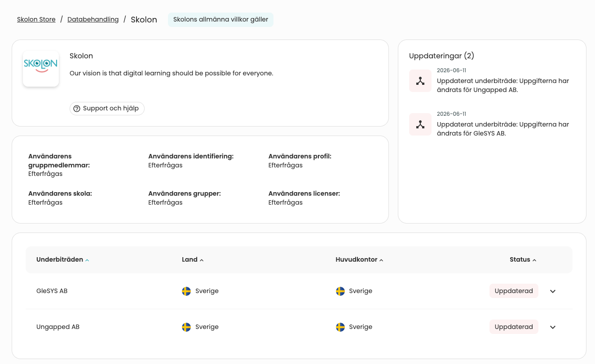Image resolution: width=595 pixels, height=364 pixels.
Task: Select the GleSYS AB name cell
Action: pos(52,291)
